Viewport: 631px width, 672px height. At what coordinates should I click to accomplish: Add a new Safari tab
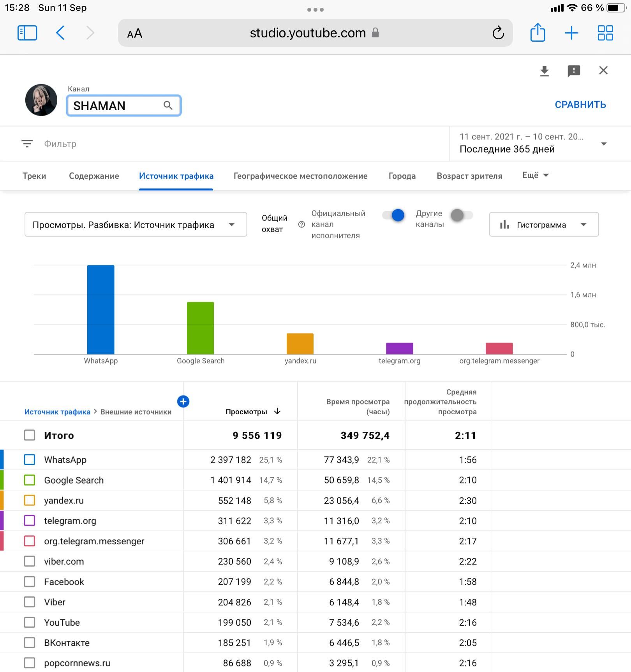571,33
